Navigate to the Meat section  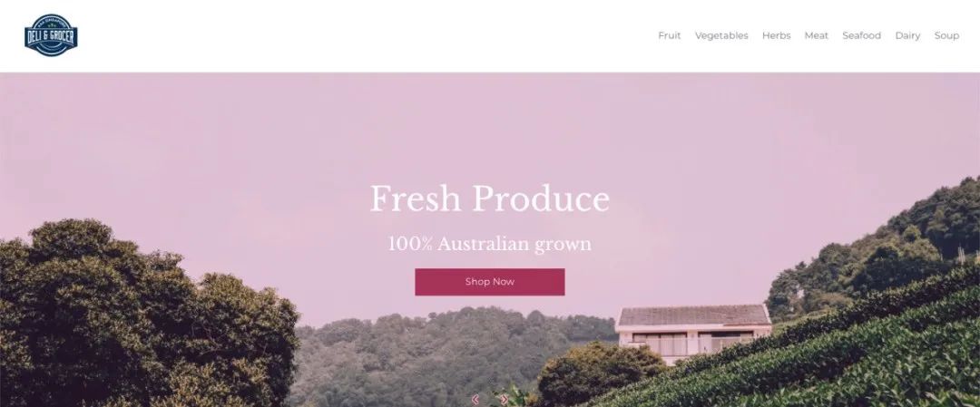point(817,35)
